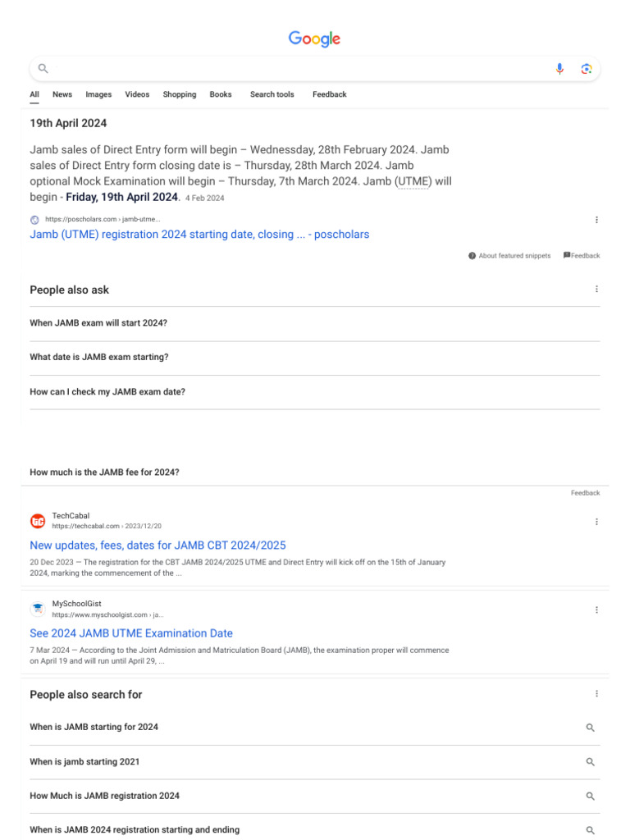Open the People also ask options menu
This screenshot has height=840, width=630.
[x=596, y=289]
